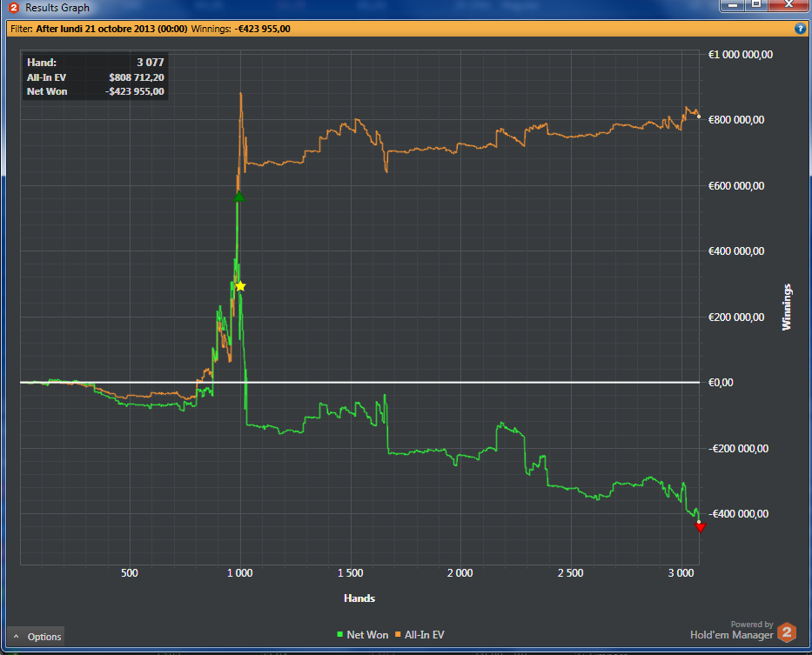Screen dimensions: 812x655
Task: Click the blue help question mark icon
Action: point(800,29)
